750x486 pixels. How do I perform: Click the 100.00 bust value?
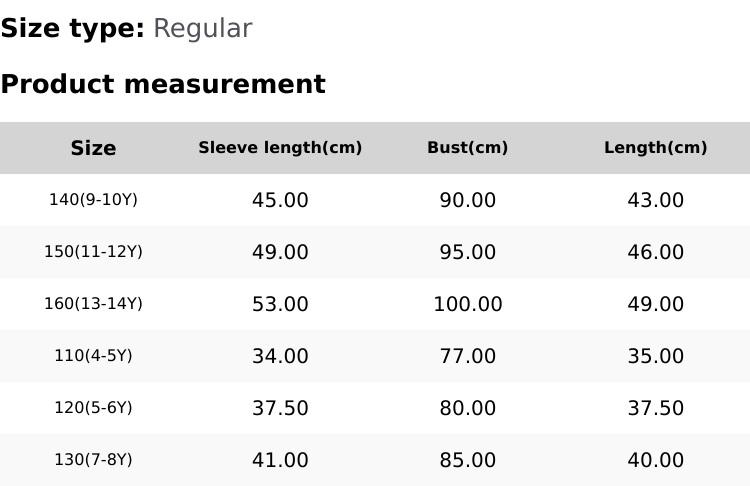click(467, 304)
